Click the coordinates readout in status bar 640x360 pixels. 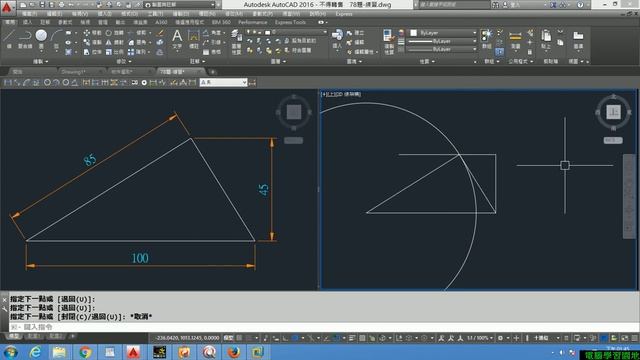[186, 338]
